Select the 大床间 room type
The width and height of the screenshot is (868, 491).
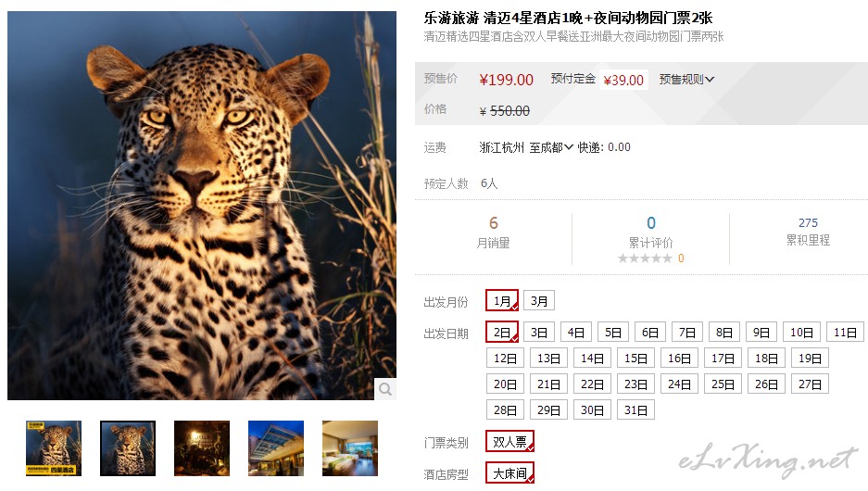pos(509,473)
